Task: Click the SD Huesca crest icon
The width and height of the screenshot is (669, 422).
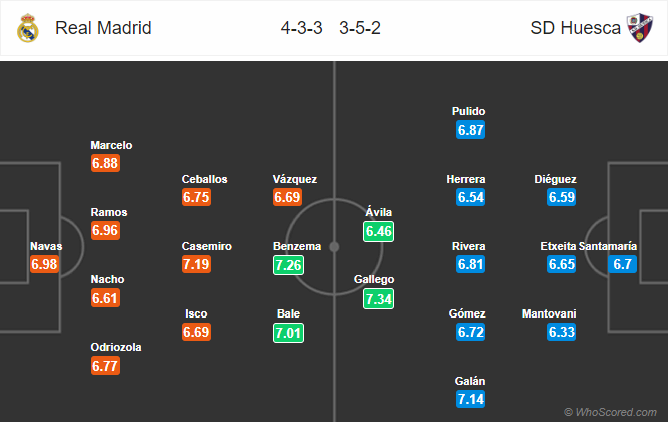Action: (640, 28)
